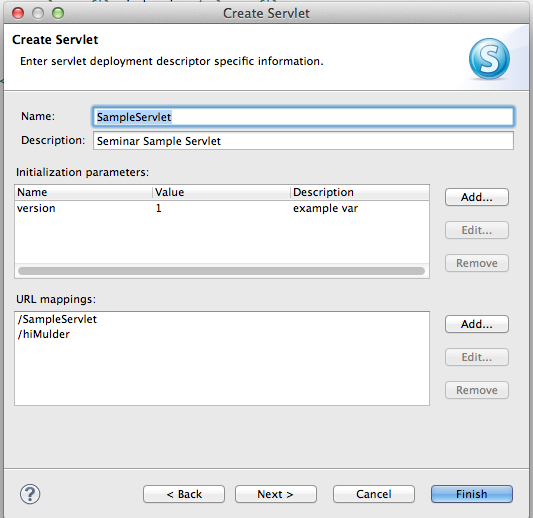Click the 'example var' description cell
533x518 pixels.
click(325, 208)
